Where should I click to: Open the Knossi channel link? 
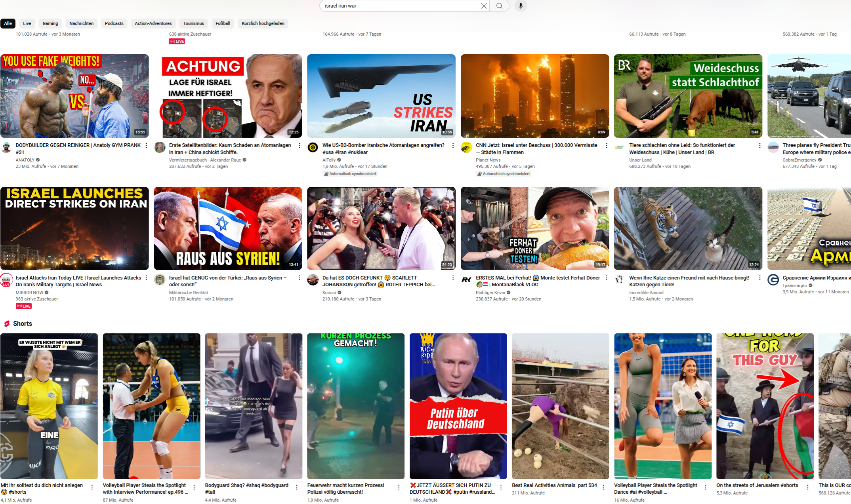coord(329,293)
